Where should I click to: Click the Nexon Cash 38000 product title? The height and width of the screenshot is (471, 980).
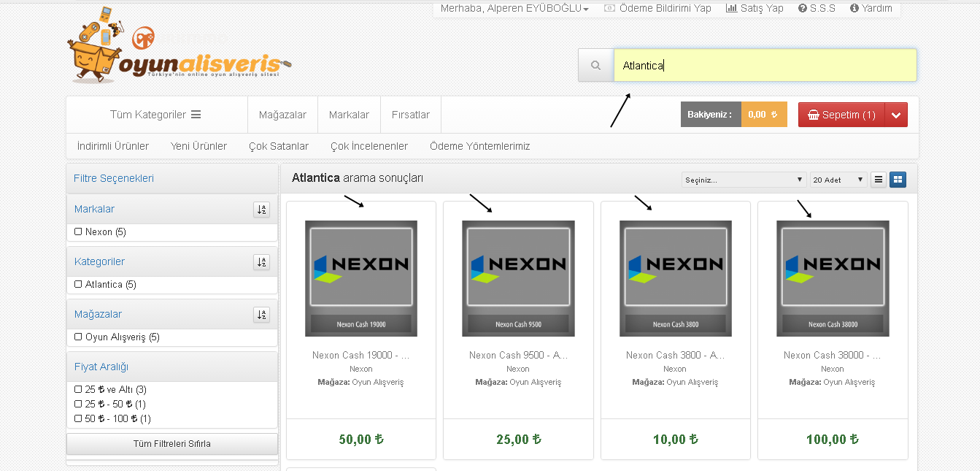point(833,356)
